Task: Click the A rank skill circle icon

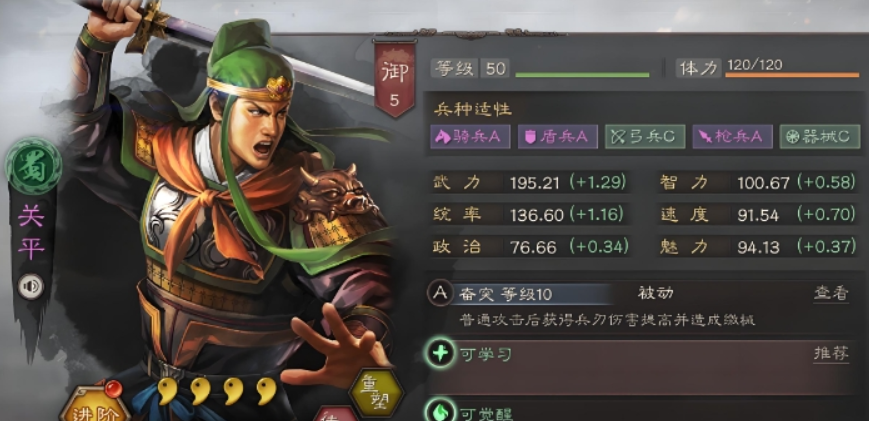Action: pyautogui.click(x=440, y=293)
